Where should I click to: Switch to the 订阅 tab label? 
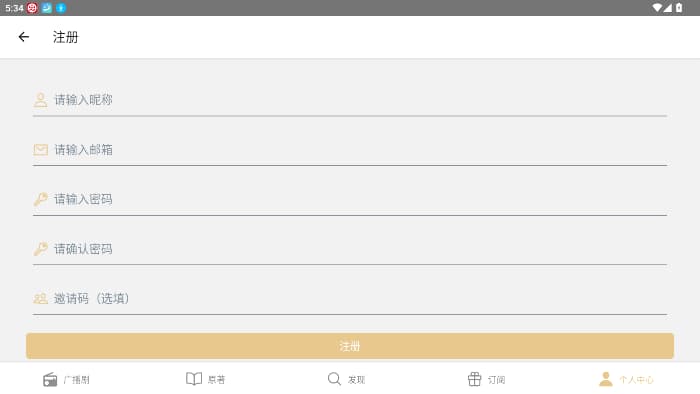click(x=496, y=380)
